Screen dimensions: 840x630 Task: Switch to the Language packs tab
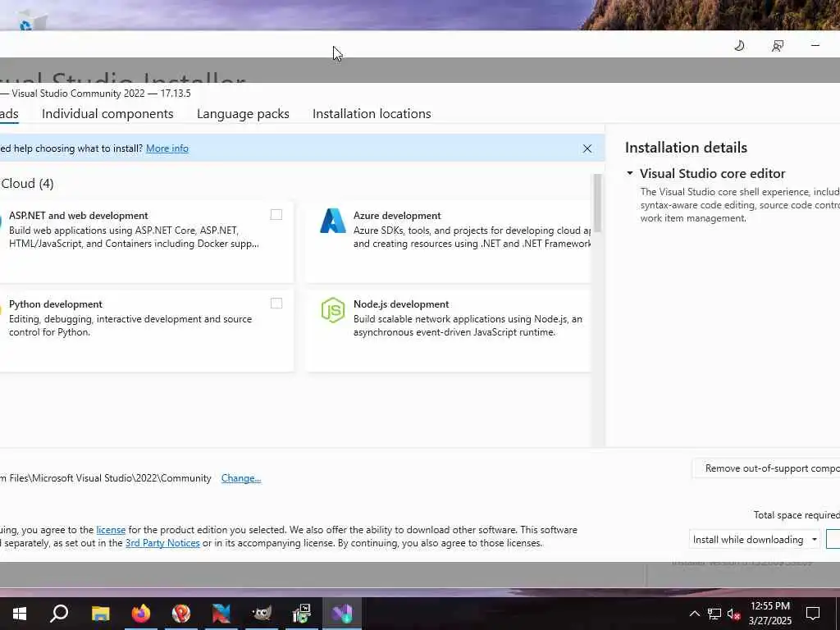coord(243,113)
